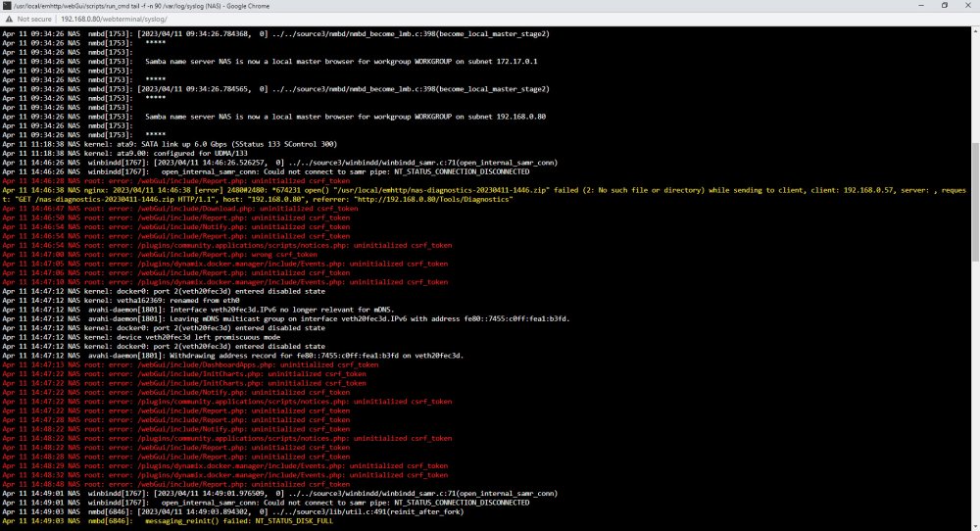Click the scrollbar up arrow
Screen dimensions: 980x531
[x=976, y=30]
